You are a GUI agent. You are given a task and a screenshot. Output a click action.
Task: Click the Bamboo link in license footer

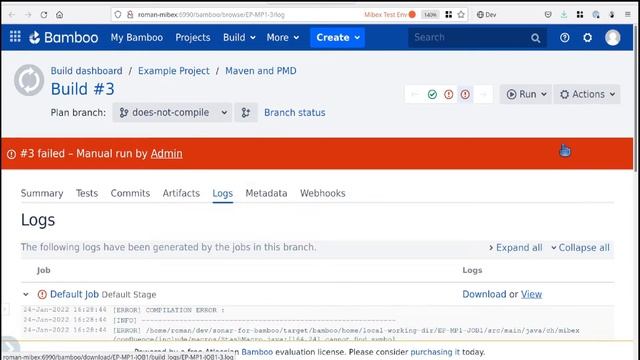[257, 352]
